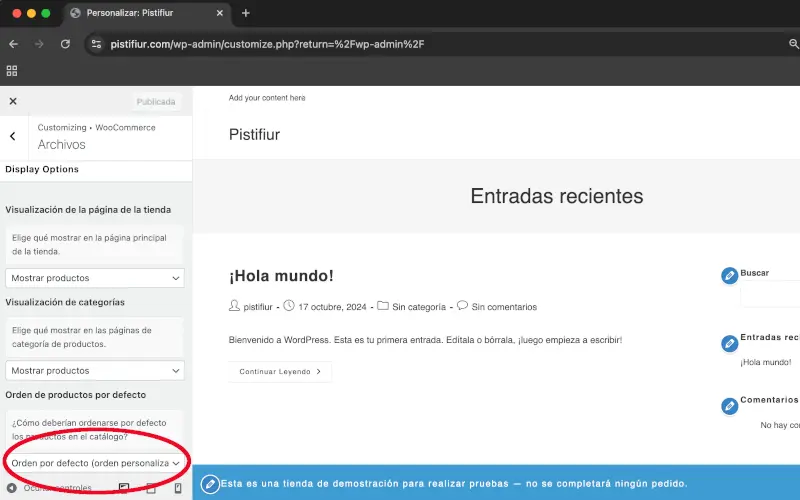Image resolution: width=800 pixels, height=500 pixels.
Task: Open the category display dropdown
Action: click(x=95, y=370)
